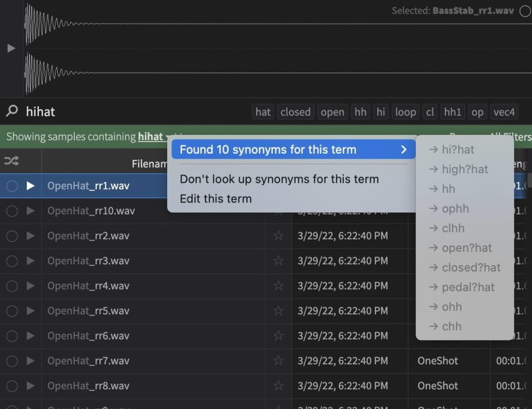
Task: Choose 'Don't look up synonyms for this term'
Action: (279, 179)
